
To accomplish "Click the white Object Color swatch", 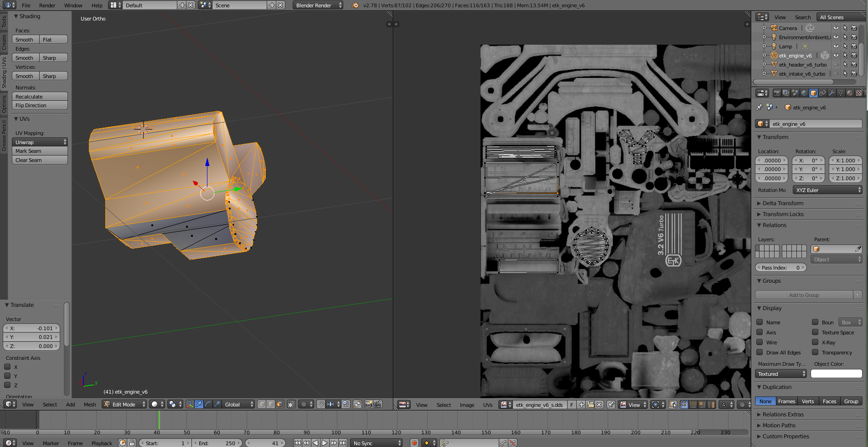I will click(x=836, y=374).
